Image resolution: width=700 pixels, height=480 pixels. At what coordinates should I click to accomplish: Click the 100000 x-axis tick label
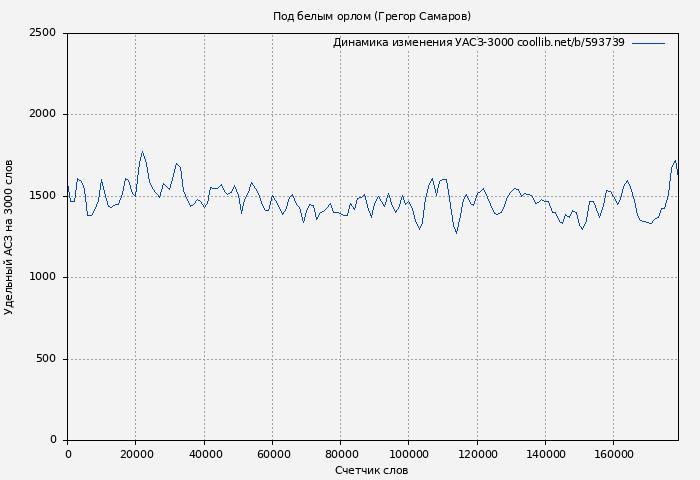[x=408, y=454]
